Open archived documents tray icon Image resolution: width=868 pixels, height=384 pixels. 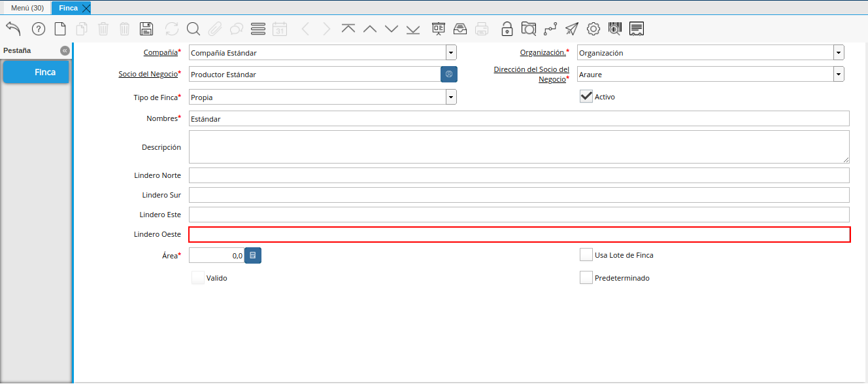460,29
